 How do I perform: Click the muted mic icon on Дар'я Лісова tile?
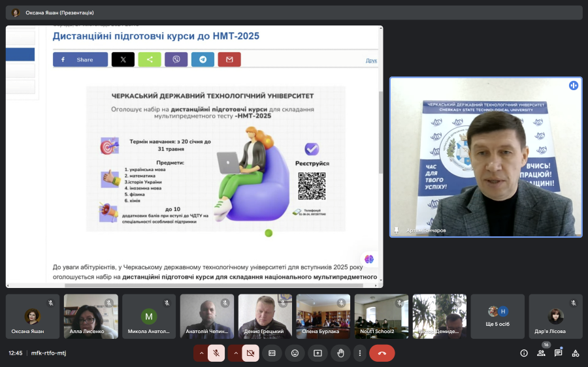tap(574, 303)
